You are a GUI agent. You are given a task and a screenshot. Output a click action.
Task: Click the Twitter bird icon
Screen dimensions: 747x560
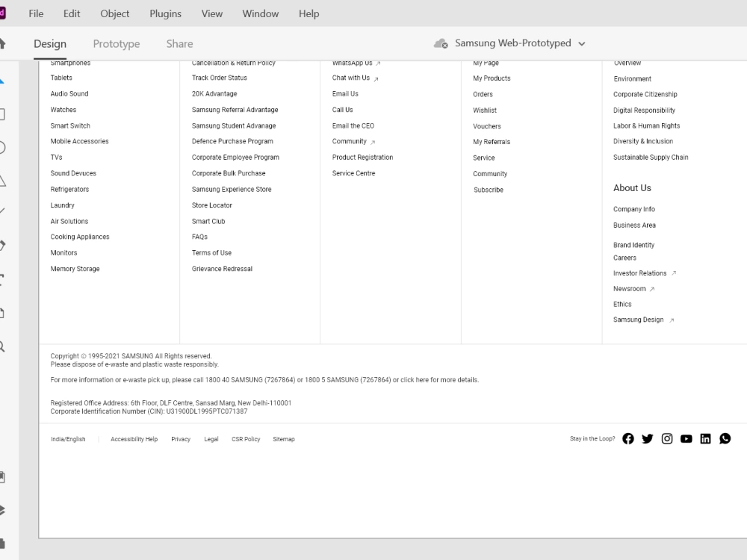648,438
